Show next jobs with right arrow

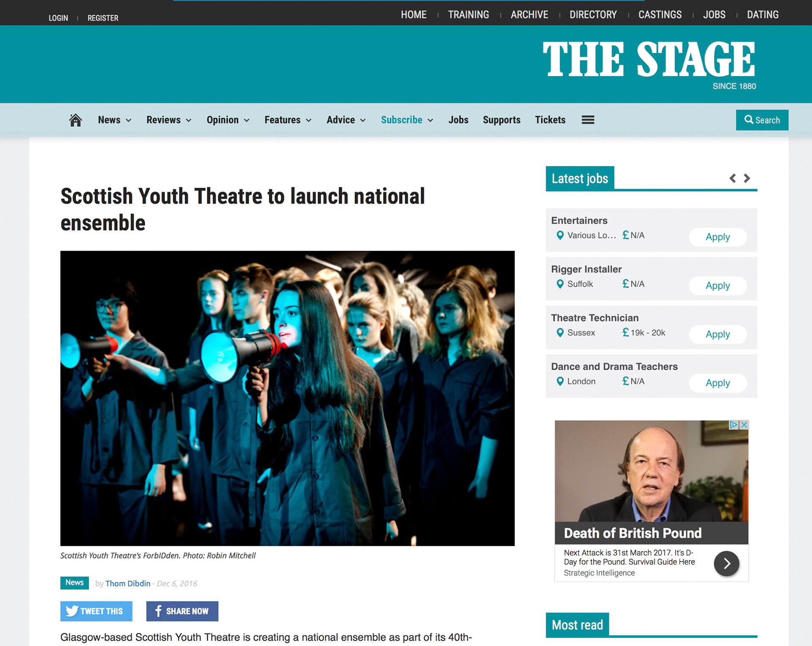pos(747,178)
